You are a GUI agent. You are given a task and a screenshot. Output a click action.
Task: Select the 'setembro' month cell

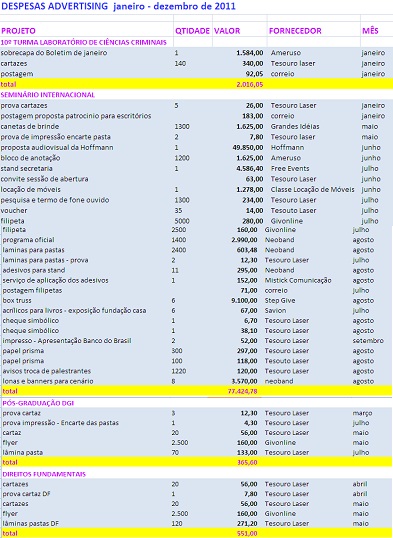point(368,341)
